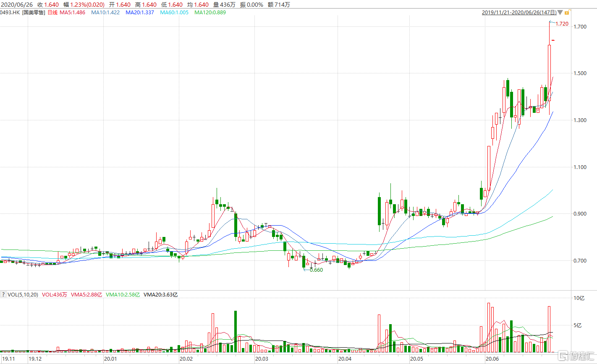Click the 1.720 high price marker

click(x=562, y=24)
